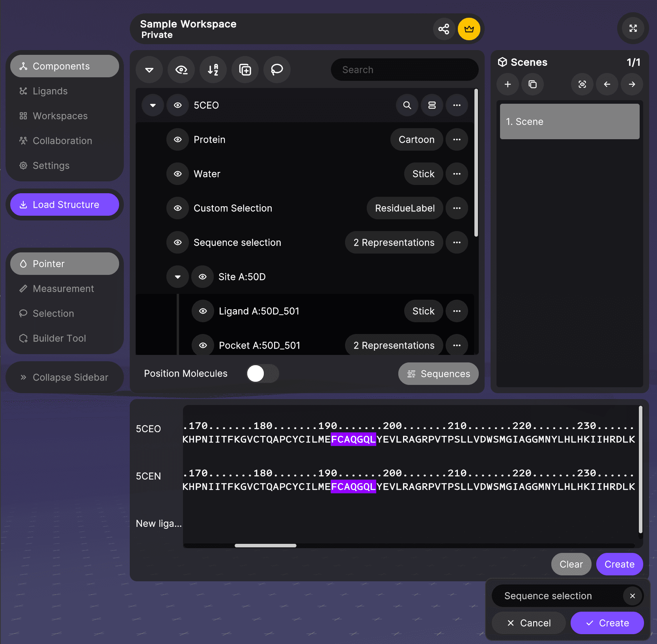Click the components Search field
Screen dimensions: 657x644
pos(404,70)
